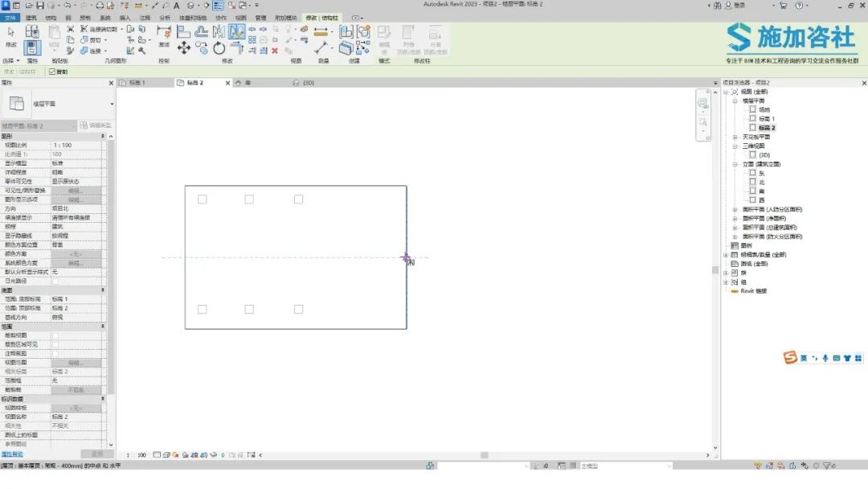Toggle the 裁剪视图 checkbox in properties

coord(55,335)
